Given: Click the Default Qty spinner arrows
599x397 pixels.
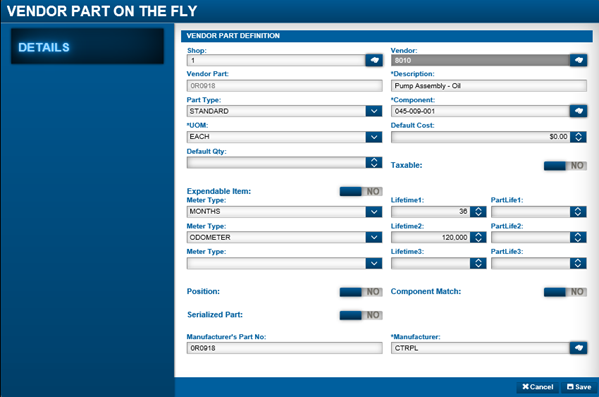Looking at the screenshot, I should tap(374, 162).
